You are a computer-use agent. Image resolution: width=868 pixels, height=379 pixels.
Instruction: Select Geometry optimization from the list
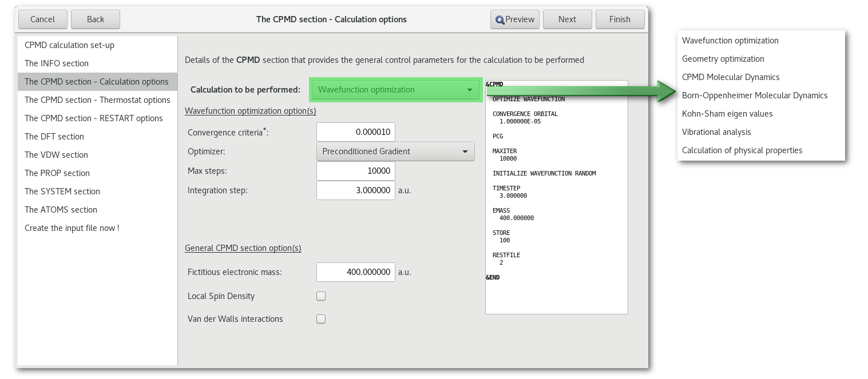point(723,59)
